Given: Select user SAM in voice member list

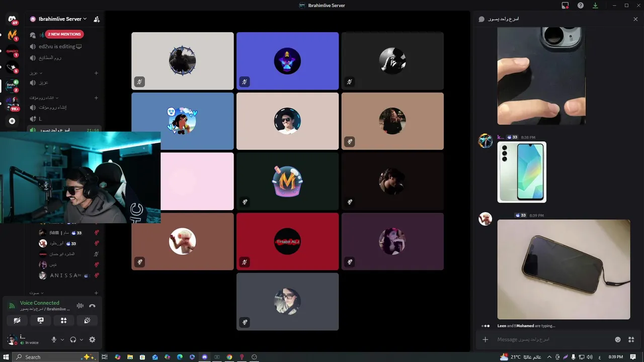Looking at the screenshot, I should [68, 233].
